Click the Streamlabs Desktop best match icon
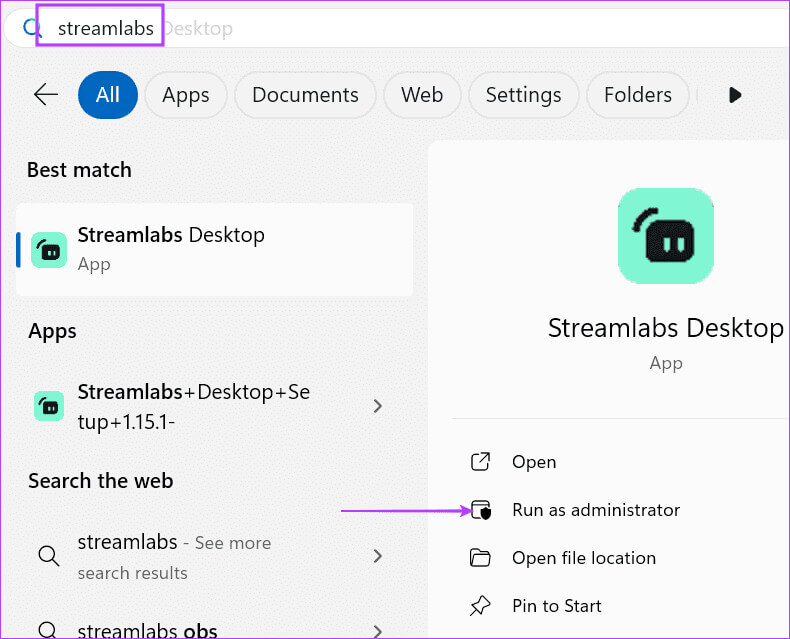Screen dimensions: 790x639 pos(49,250)
